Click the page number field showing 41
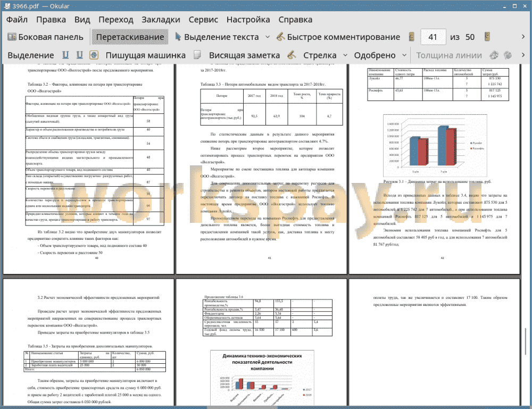Image resolution: width=532 pixels, height=409 pixels. [x=433, y=37]
